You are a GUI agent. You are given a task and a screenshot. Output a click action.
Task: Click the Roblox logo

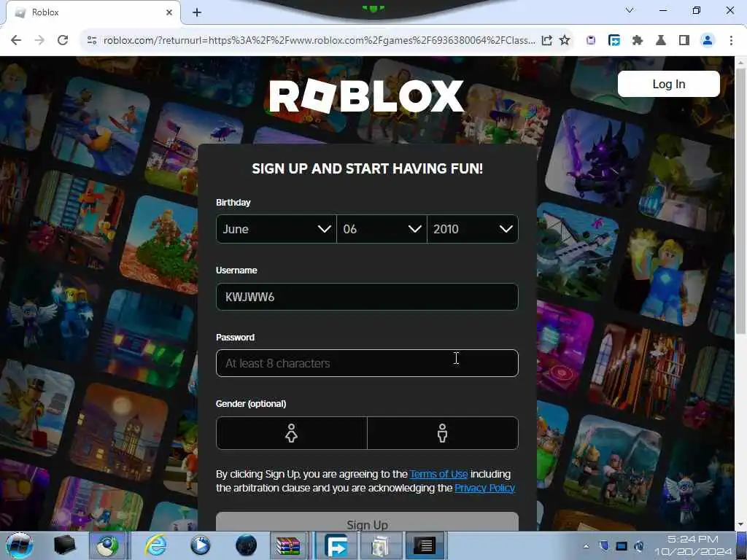click(x=366, y=96)
